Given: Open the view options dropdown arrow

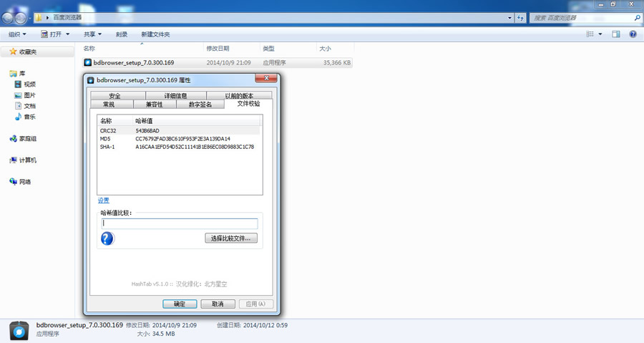Looking at the screenshot, I should (600, 34).
